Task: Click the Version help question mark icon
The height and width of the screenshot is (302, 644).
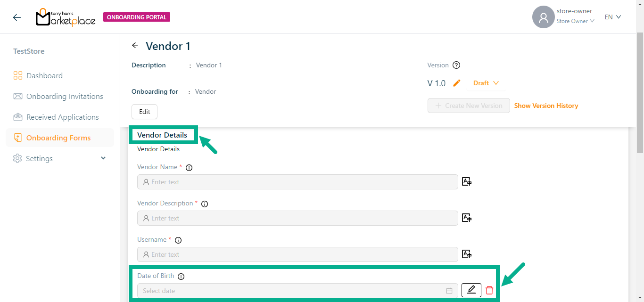Action: [456, 65]
